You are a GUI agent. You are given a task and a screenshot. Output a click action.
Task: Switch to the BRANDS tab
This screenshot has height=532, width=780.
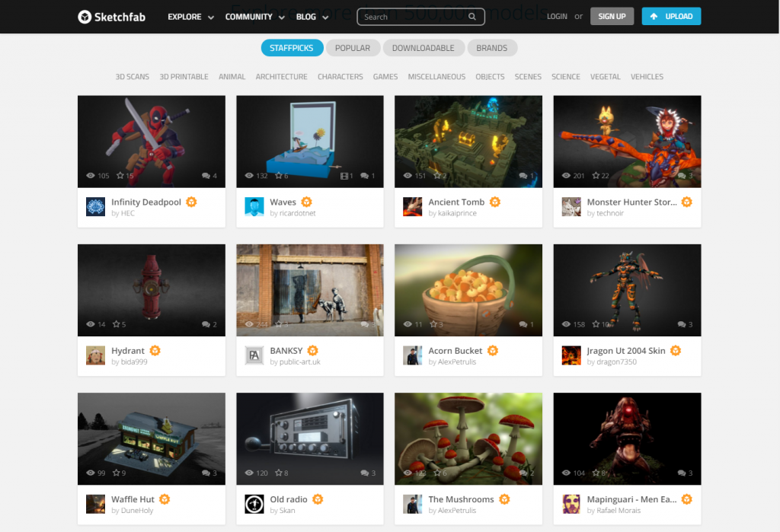coord(492,48)
